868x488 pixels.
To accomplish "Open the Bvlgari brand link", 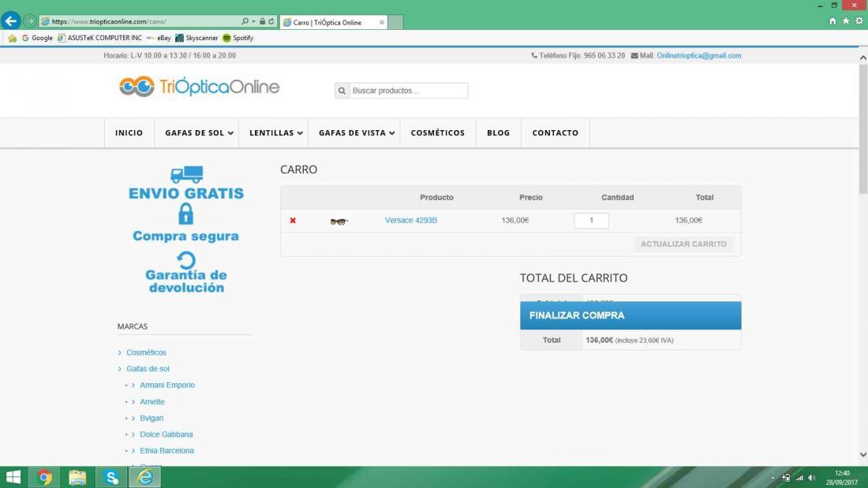I will 152,419.
